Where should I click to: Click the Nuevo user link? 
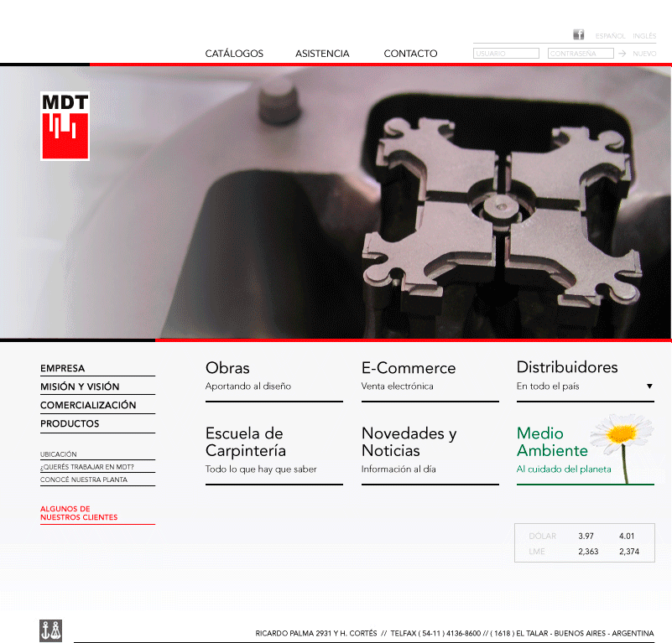pos(644,54)
